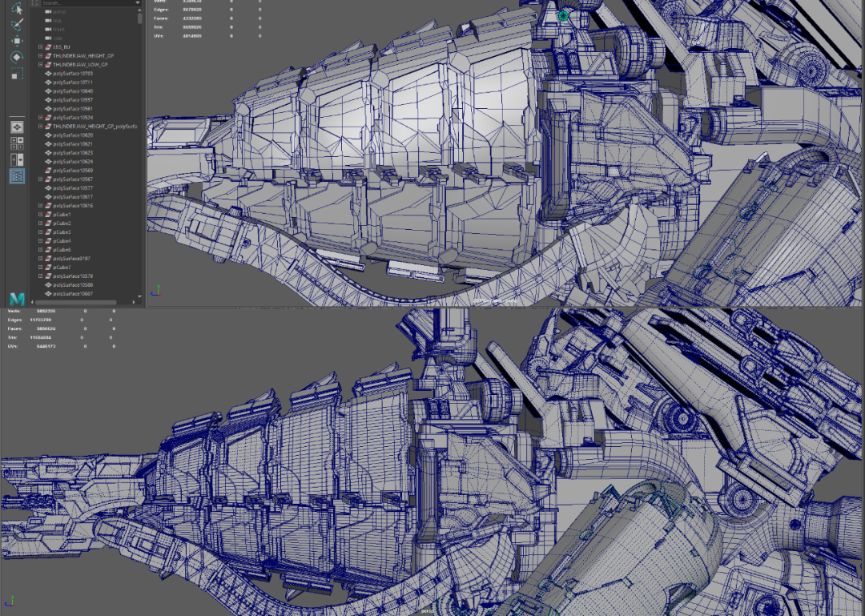Click Edges value 11703709 in lower viewport

click(x=41, y=320)
